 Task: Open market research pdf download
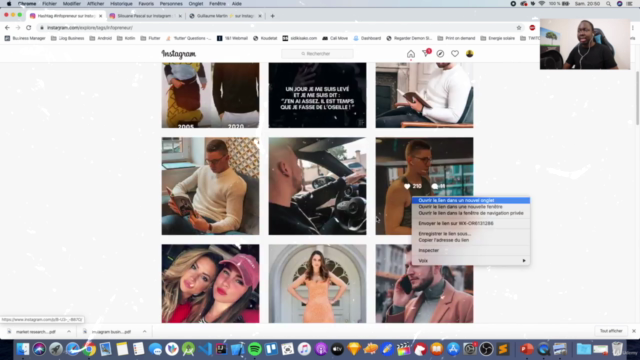click(x=35, y=331)
